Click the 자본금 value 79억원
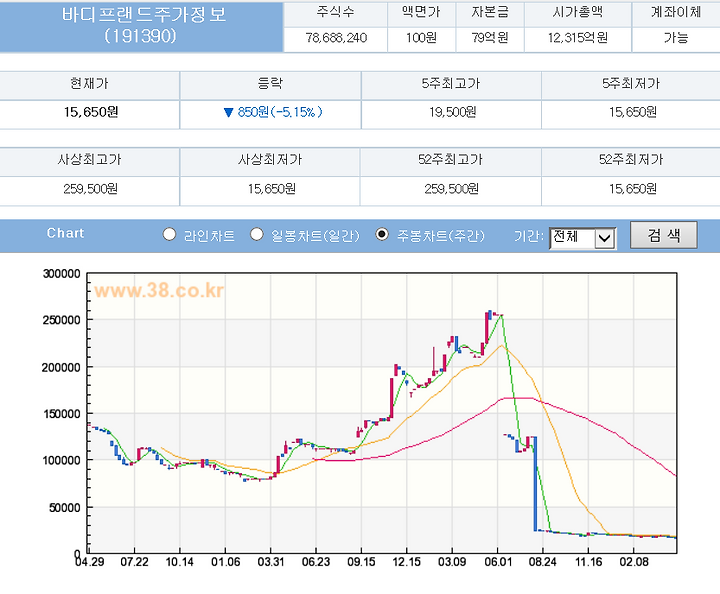The image size is (720, 594). click(490, 38)
